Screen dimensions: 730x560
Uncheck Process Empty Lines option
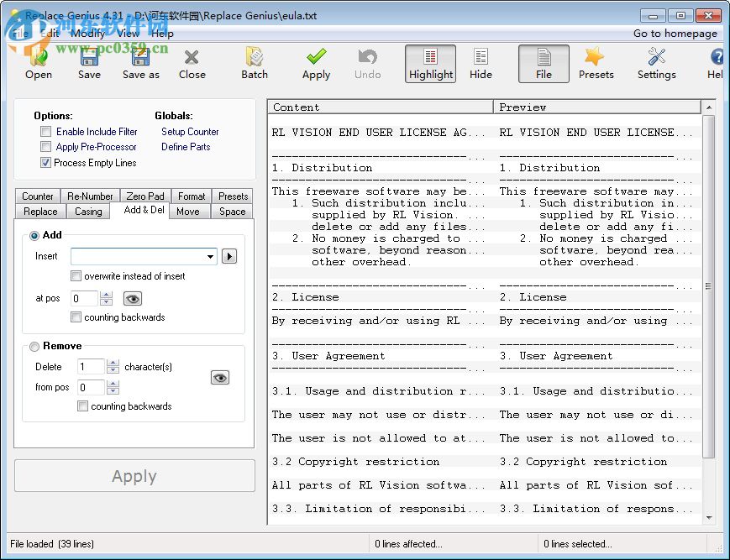(x=46, y=163)
